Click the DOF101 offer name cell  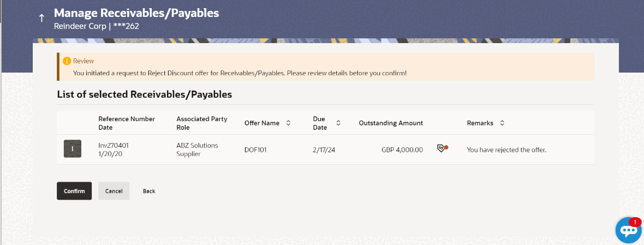point(255,150)
